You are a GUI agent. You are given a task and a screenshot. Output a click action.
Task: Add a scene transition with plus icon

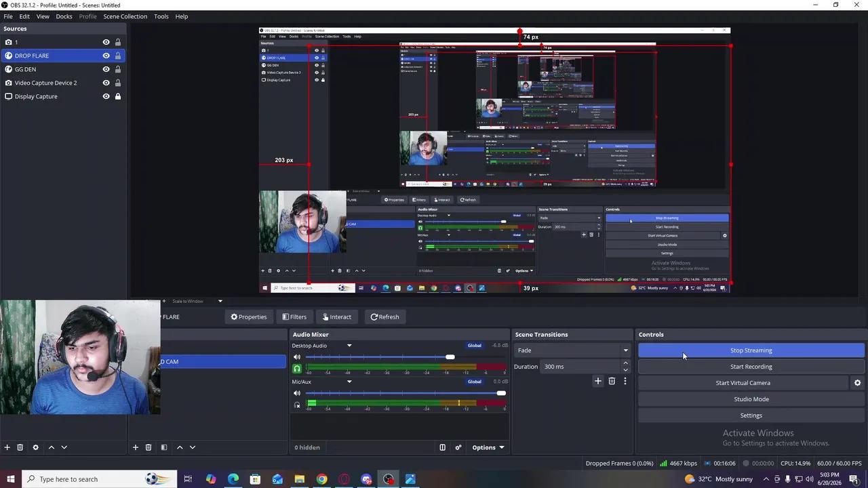[x=597, y=381]
